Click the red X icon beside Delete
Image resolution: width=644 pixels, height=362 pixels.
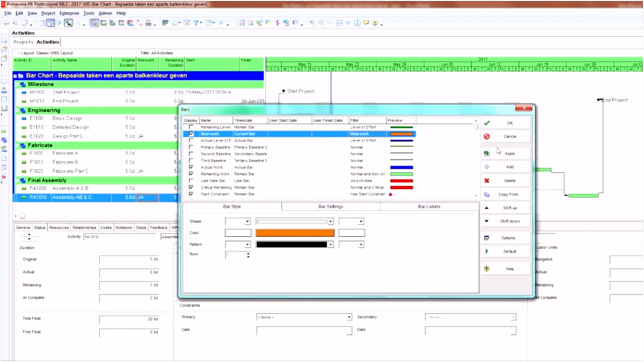tap(487, 181)
